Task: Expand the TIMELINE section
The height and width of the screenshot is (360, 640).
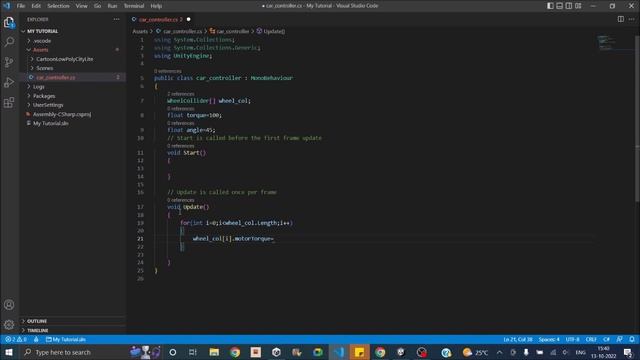Action: tap(38, 330)
